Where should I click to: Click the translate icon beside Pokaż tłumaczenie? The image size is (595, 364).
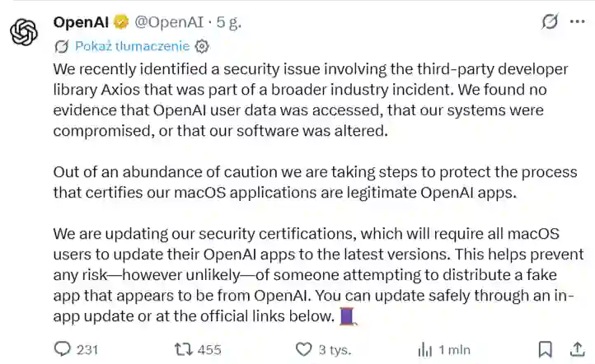62,46
